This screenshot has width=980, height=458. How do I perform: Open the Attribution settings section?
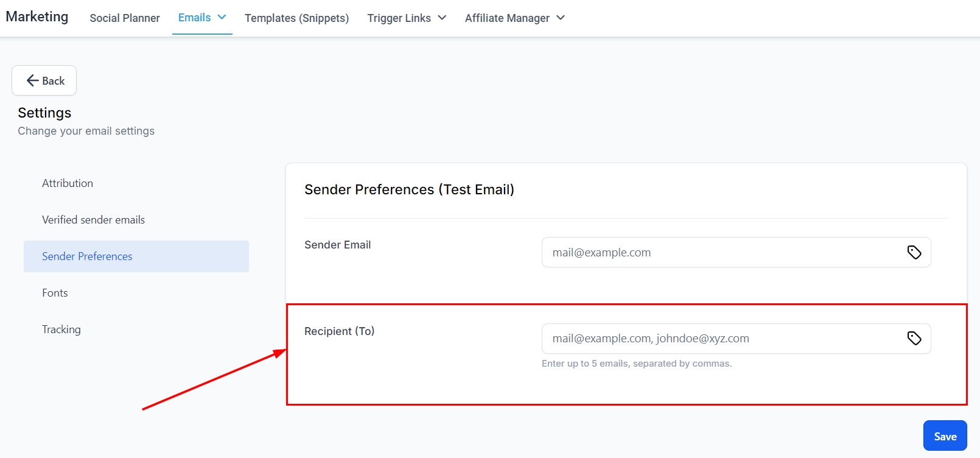68,183
